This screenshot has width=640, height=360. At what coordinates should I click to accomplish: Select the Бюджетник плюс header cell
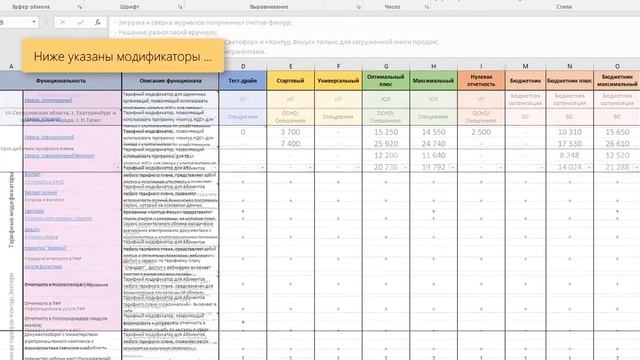coord(569,80)
